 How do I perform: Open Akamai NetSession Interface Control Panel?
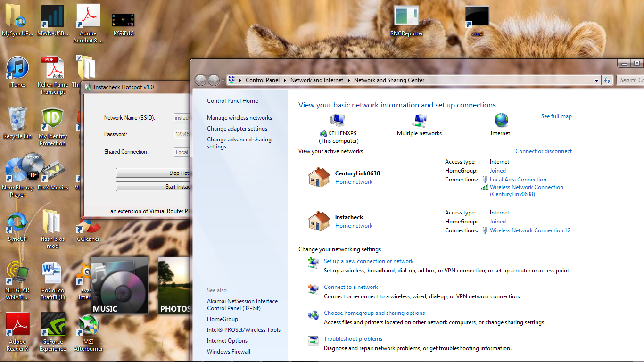(242, 304)
